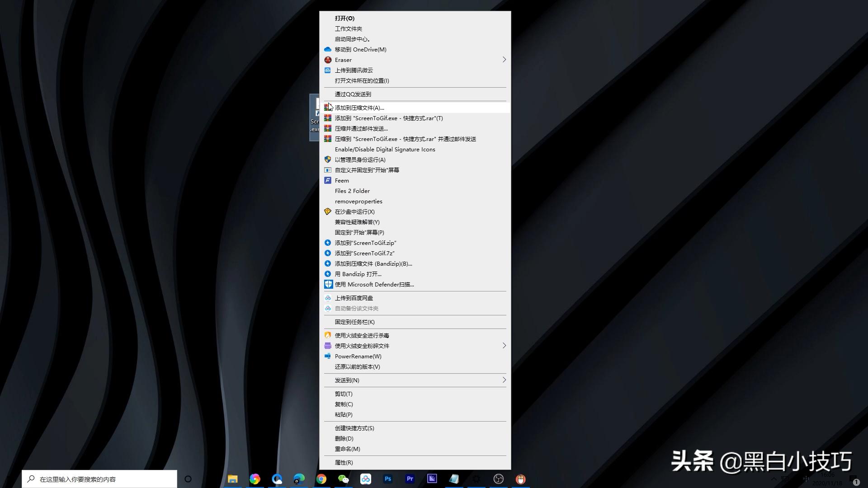Screen dimensions: 868x488
Task: Launch Google Chrome from the taskbar
Action: [321, 479]
